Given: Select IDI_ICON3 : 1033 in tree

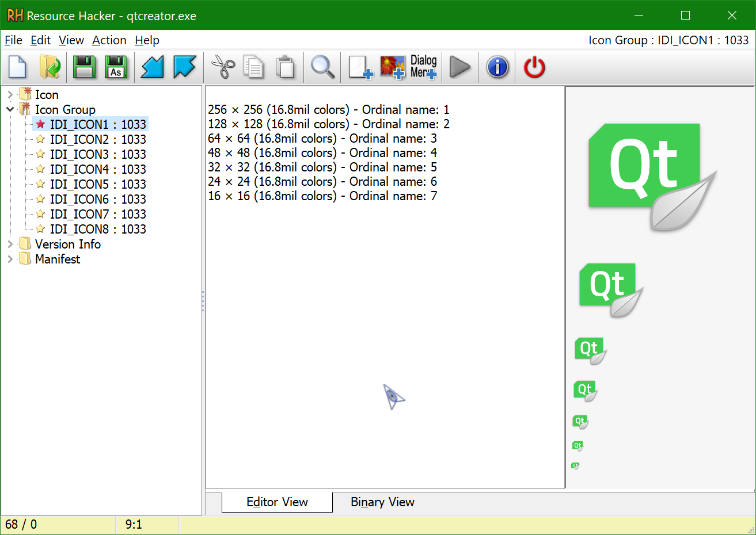Looking at the screenshot, I should (98, 154).
